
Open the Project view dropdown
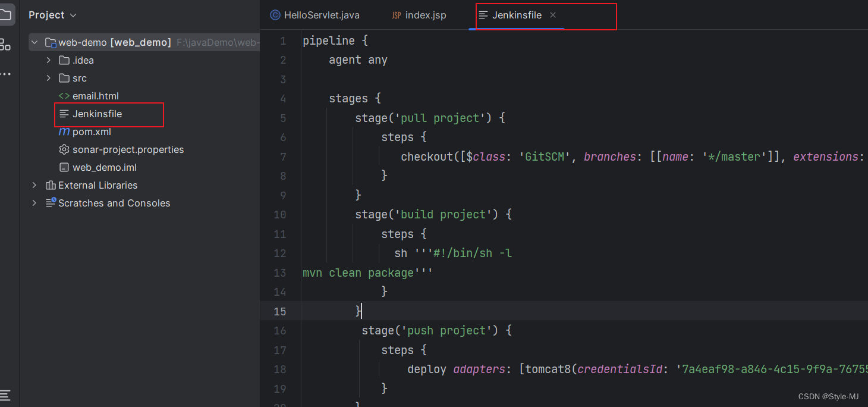pos(52,15)
